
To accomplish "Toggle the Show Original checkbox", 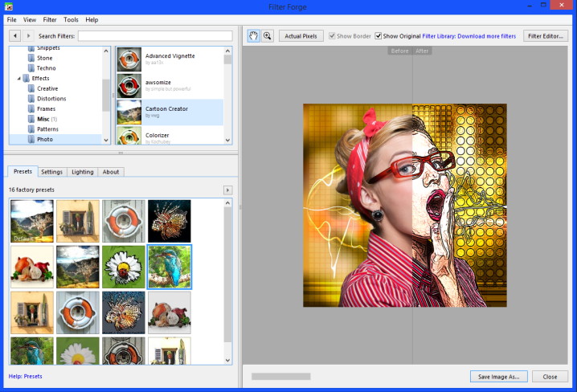I will tap(378, 36).
